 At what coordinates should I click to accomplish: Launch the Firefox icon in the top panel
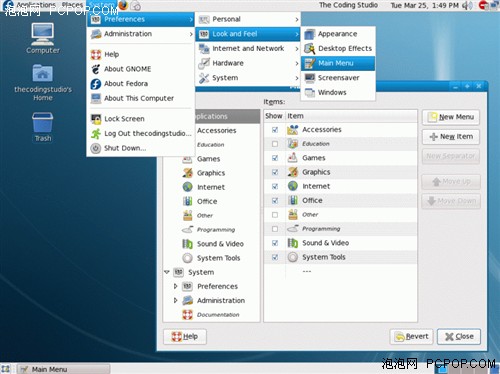[x=123, y=5]
